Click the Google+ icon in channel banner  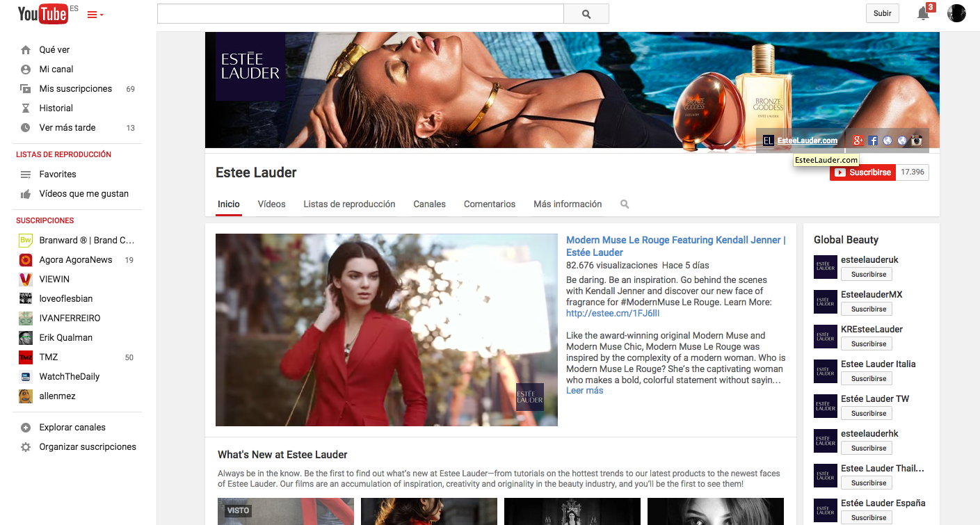(x=858, y=140)
